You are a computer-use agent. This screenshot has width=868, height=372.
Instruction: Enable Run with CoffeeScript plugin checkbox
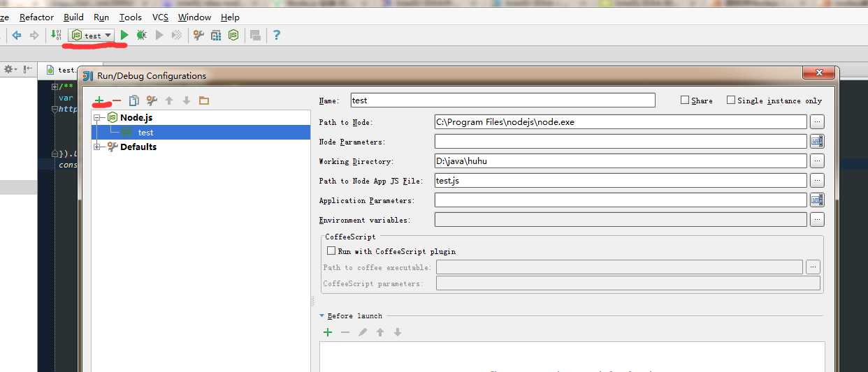331,251
